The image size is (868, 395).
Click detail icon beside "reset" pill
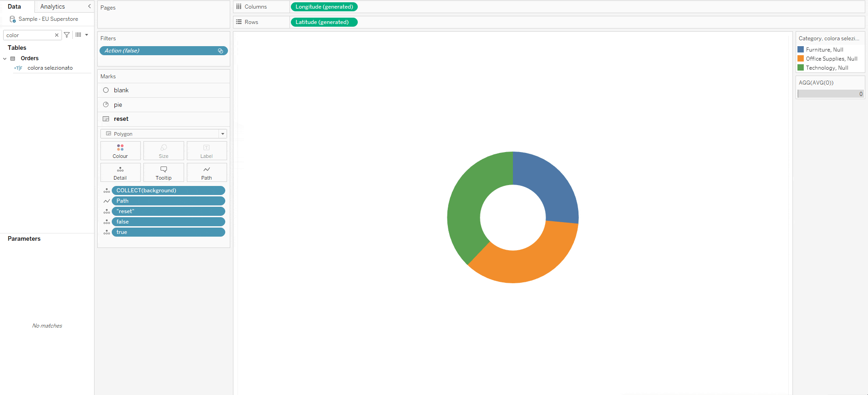107,211
